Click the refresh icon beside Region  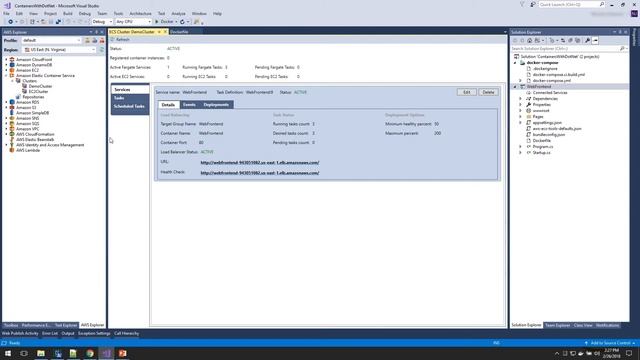(102, 50)
